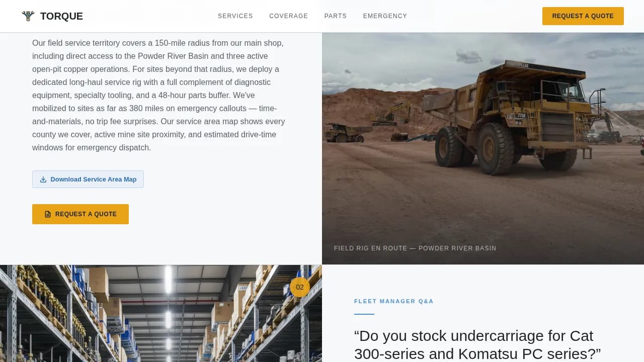Image resolution: width=644 pixels, height=362 pixels.
Task: Select the circular 02 section badge
Action: tap(300, 287)
